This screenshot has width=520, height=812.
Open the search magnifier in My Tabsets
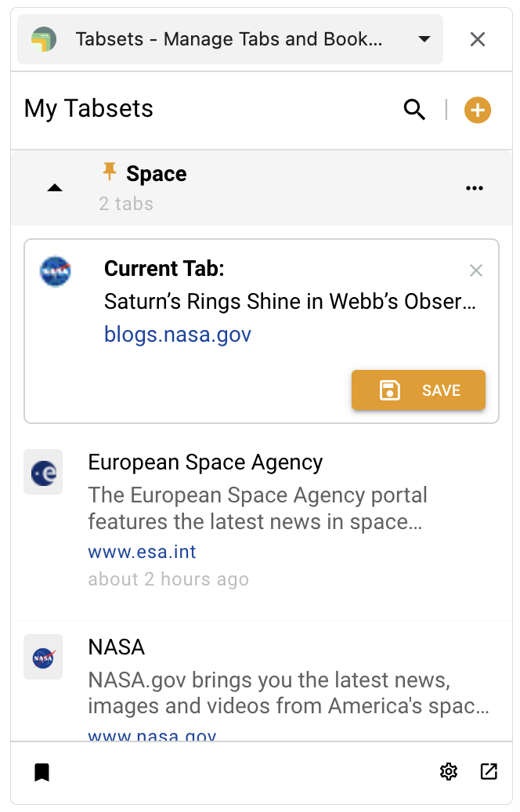pos(414,110)
